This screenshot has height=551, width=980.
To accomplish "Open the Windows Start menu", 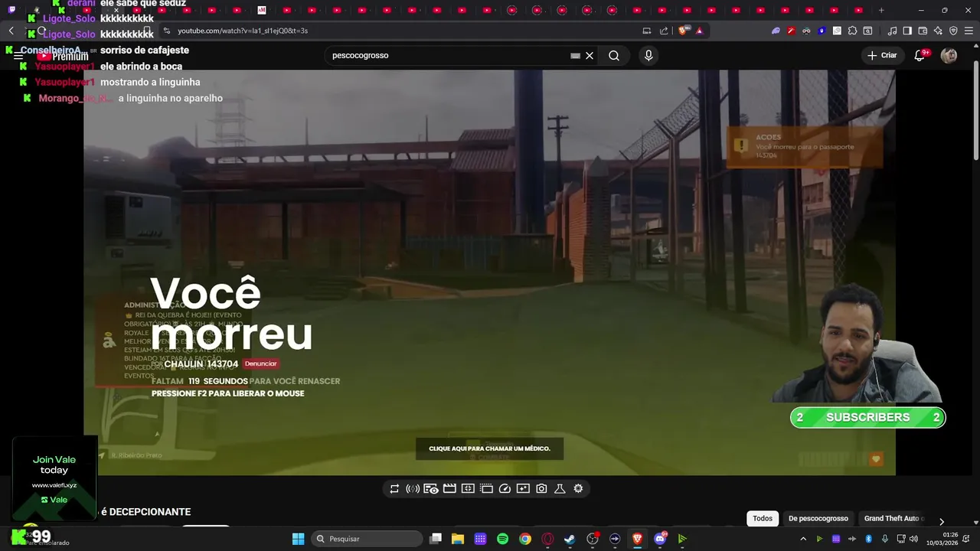I will point(298,539).
